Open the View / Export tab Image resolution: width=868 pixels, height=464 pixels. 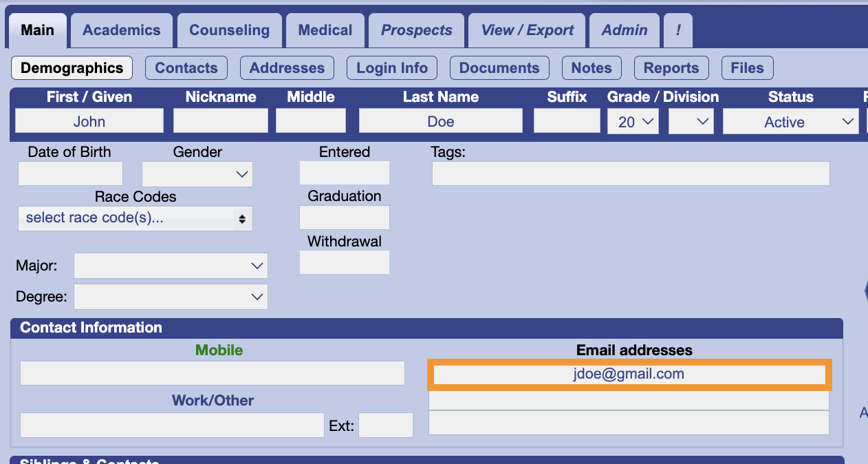tap(527, 30)
